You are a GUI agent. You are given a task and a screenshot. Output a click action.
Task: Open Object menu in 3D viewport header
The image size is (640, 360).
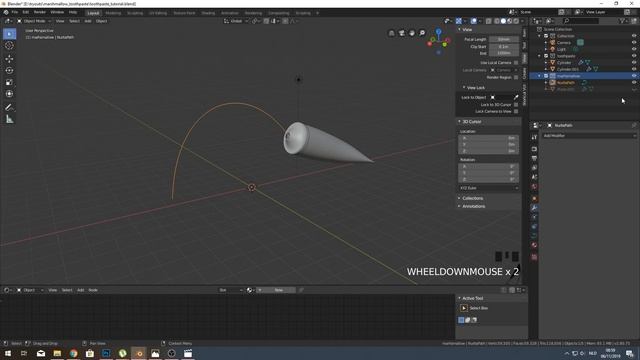(x=101, y=21)
